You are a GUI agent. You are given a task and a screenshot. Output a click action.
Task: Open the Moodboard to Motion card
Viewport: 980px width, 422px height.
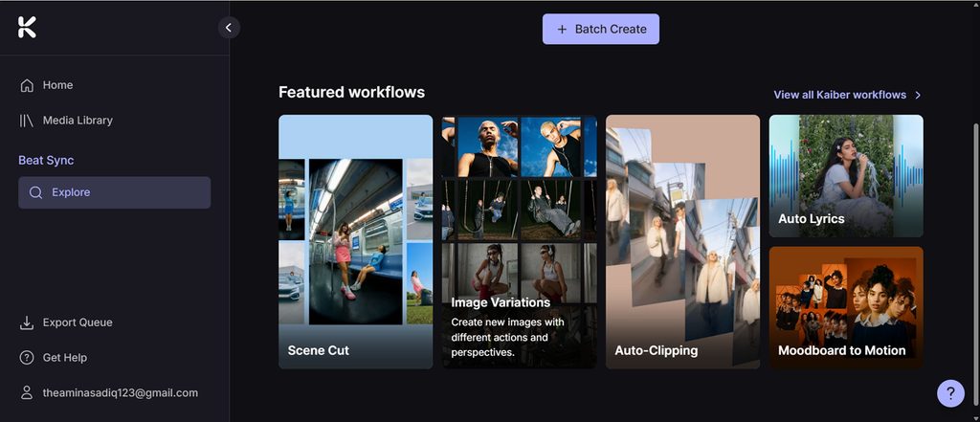(x=846, y=307)
